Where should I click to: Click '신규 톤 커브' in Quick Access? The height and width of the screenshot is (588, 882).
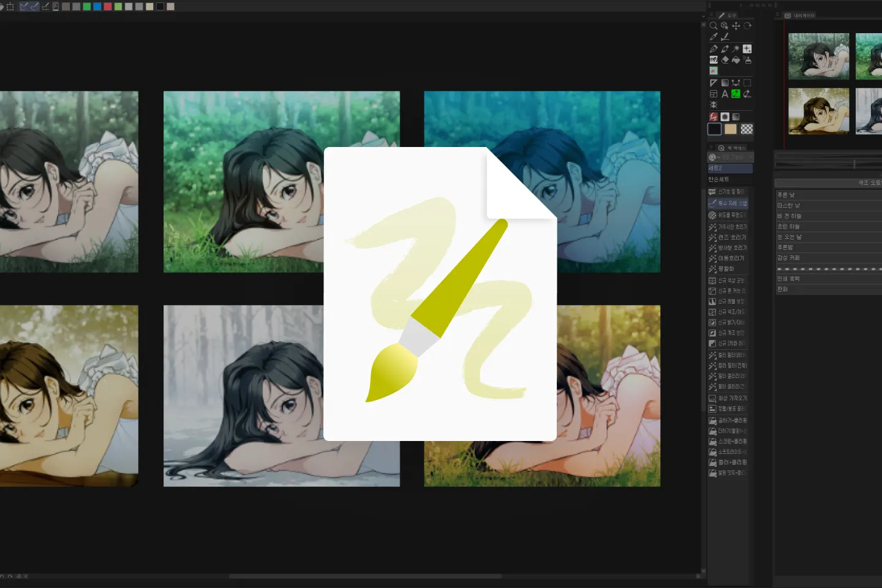(728, 291)
